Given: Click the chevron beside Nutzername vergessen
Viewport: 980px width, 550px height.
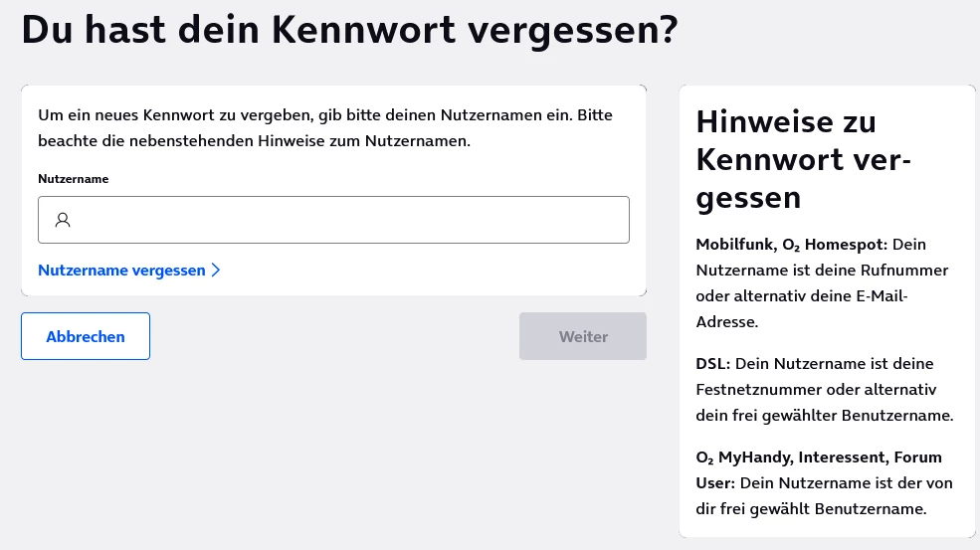Looking at the screenshot, I should pyautogui.click(x=216, y=271).
